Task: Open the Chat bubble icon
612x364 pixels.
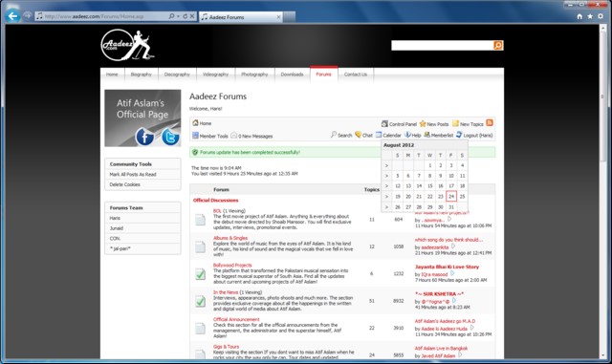Action: click(358, 135)
